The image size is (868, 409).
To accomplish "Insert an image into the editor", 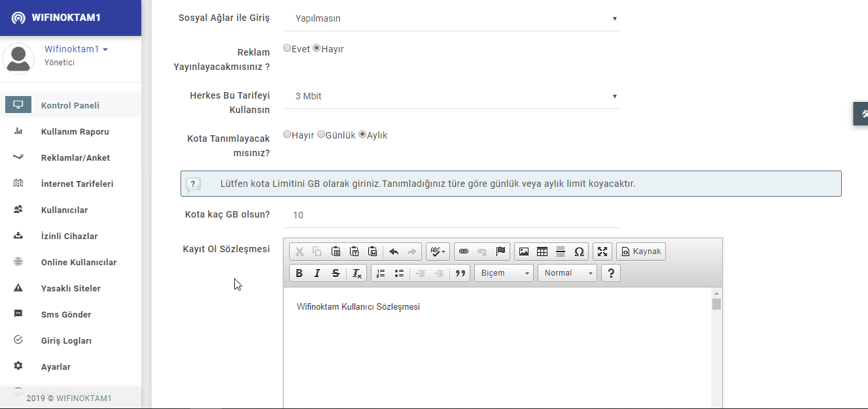I will [524, 252].
